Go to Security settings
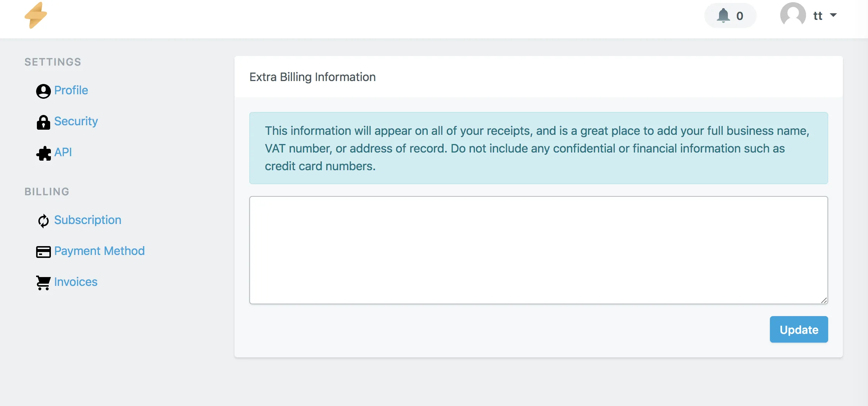Image resolution: width=868 pixels, height=406 pixels. click(x=76, y=121)
